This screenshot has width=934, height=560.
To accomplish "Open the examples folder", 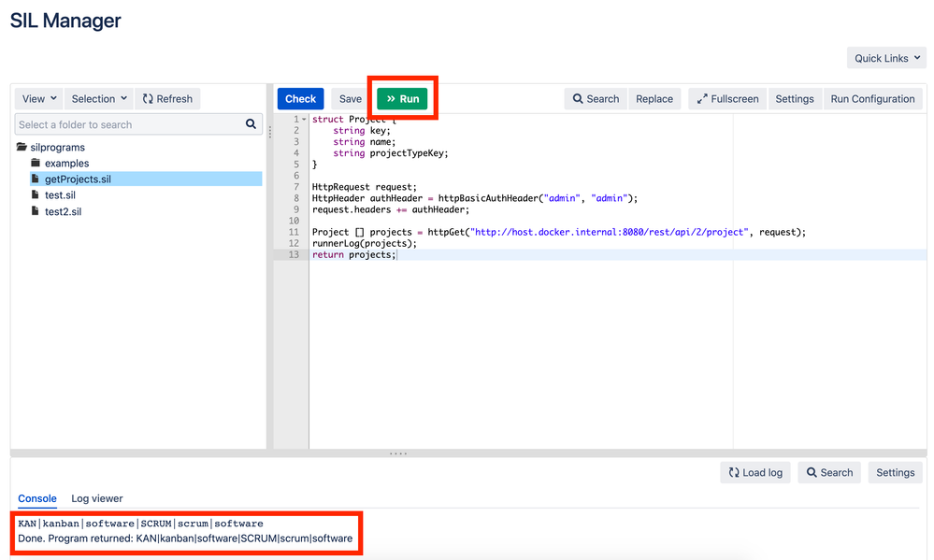I will pos(66,163).
